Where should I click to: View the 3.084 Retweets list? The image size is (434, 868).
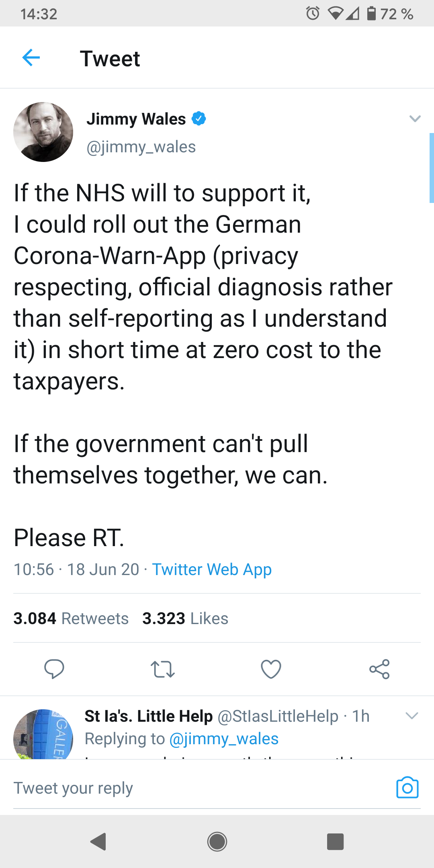click(x=71, y=618)
